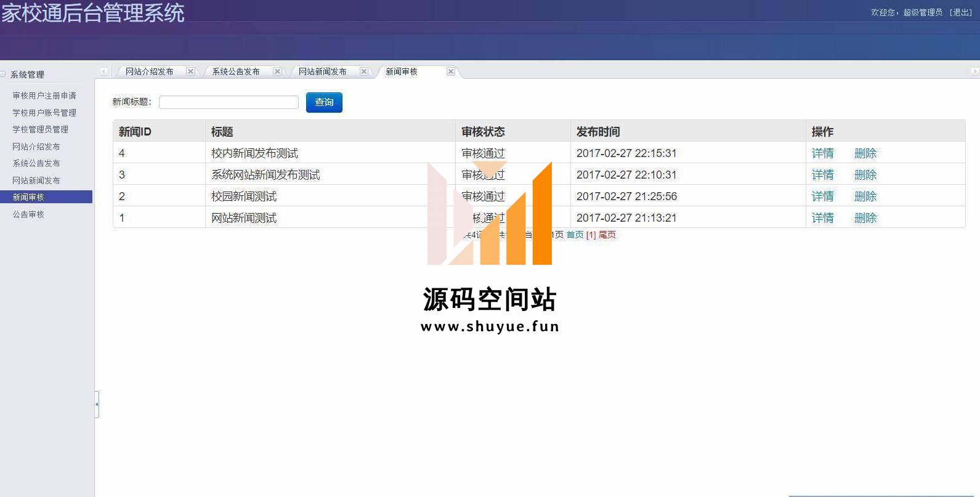
Task: Open 学校用户账号管理 in sidebar
Action: tap(44, 113)
